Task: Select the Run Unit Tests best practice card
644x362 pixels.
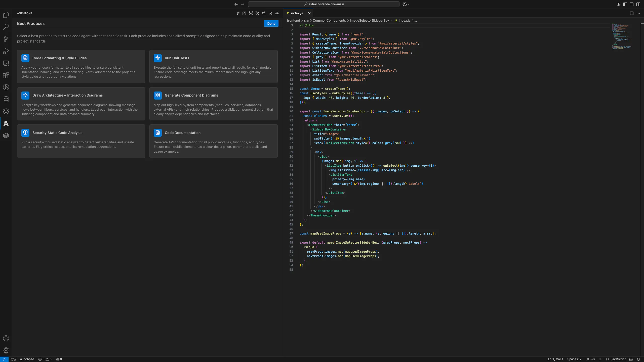Action: (x=213, y=66)
